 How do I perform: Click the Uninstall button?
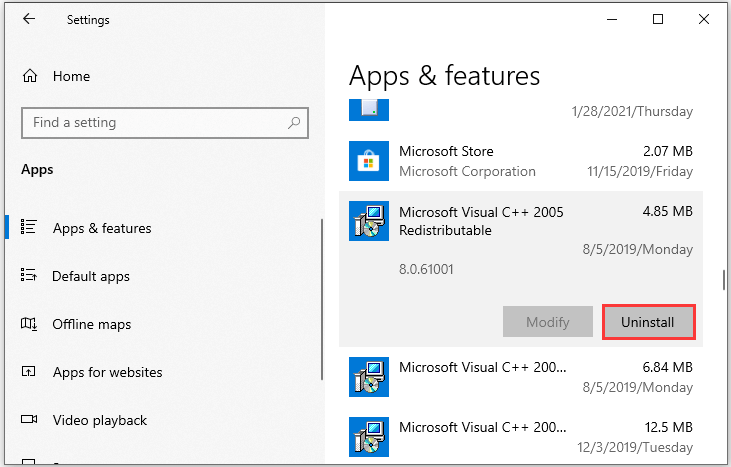click(648, 322)
